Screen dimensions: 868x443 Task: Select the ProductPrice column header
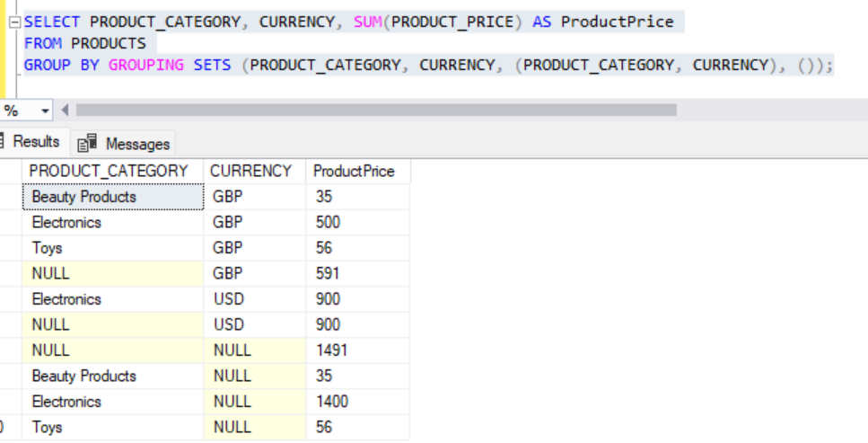coord(354,171)
